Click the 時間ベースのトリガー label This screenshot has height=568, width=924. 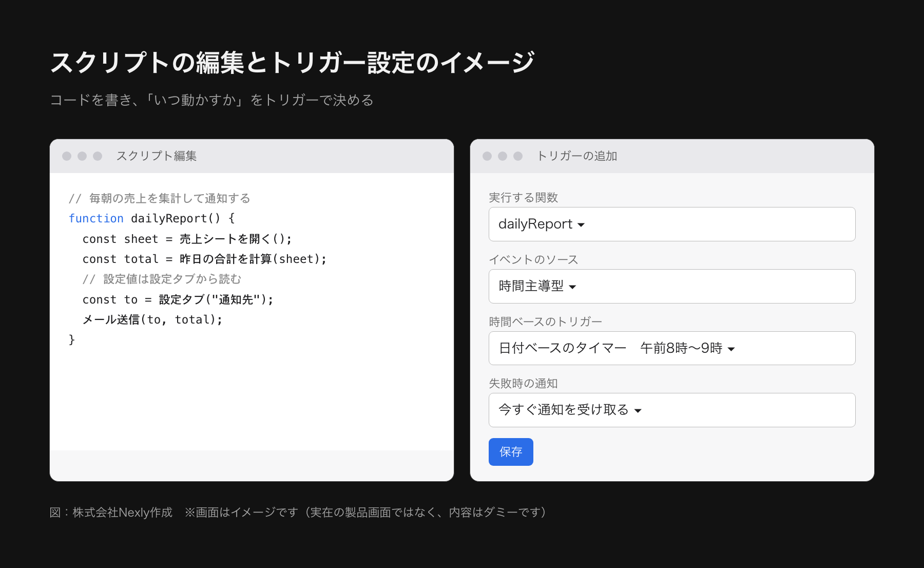pos(545,321)
